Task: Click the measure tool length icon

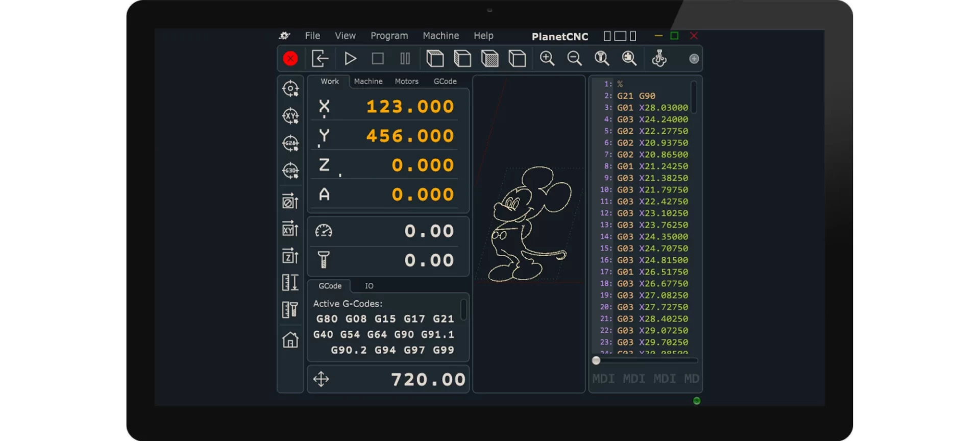Action: [x=290, y=310]
